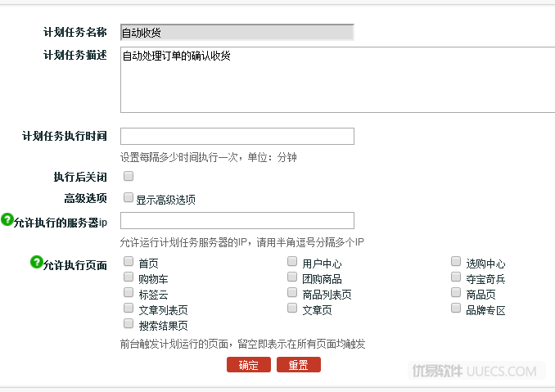Check 显示高级选项 checkbox
The image size is (555, 392).
[129, 197]
